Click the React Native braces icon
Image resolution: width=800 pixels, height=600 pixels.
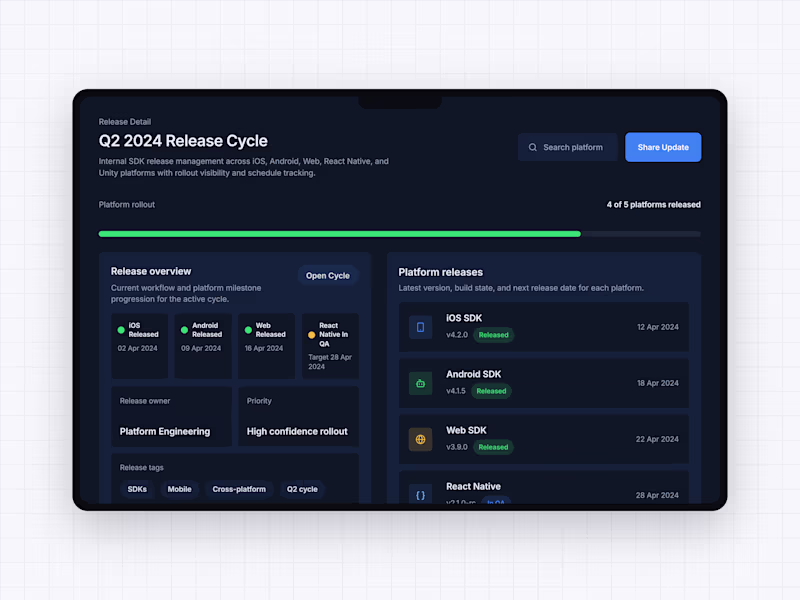pyautogui.click(x=420, y=495)
